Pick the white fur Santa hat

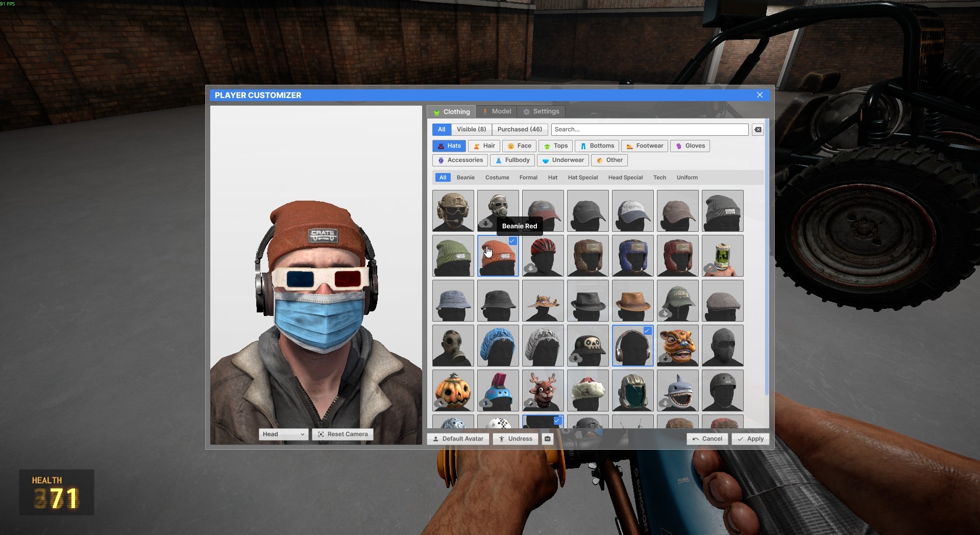[587, 391]
